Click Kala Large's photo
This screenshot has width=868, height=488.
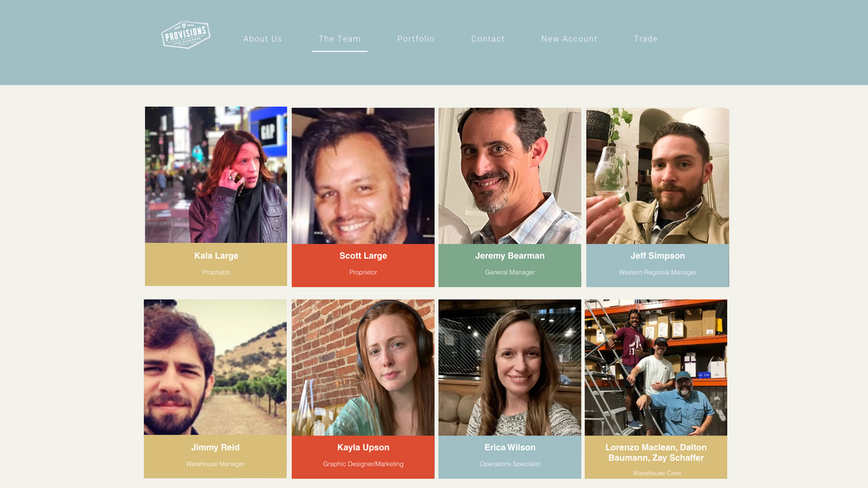(x=216, y=175)
